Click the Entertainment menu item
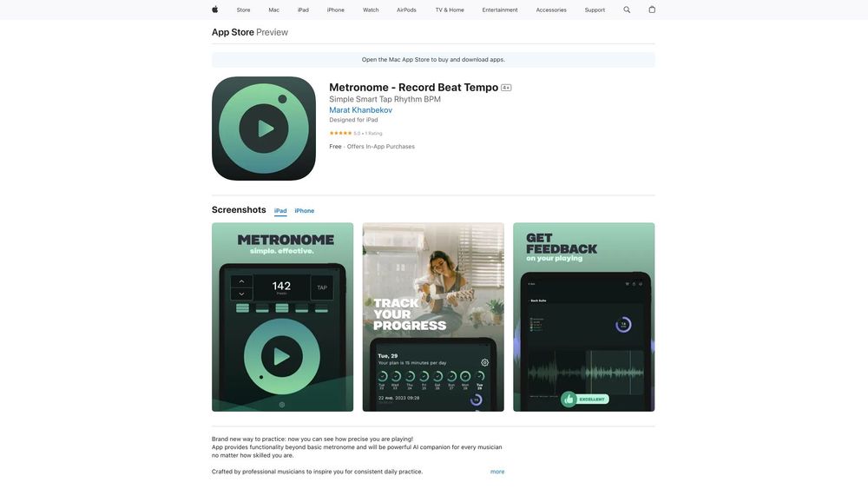Screen dimensions: 868x489 500,10
